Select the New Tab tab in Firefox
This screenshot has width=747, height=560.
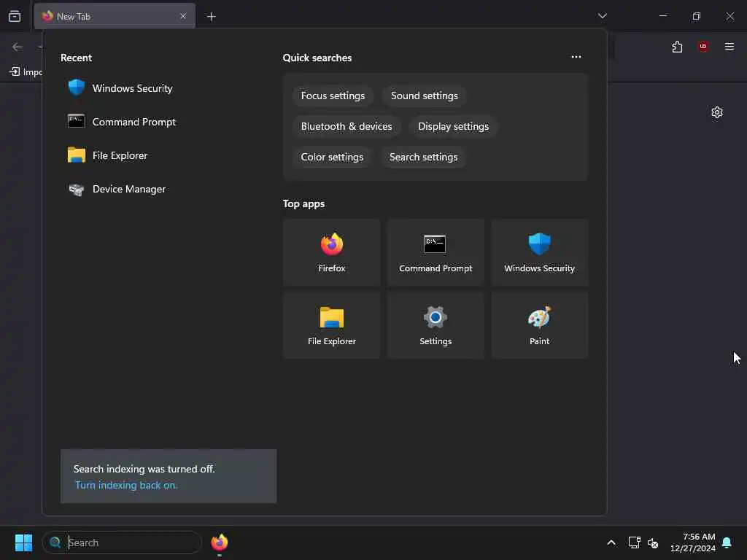tap(115, 16)
